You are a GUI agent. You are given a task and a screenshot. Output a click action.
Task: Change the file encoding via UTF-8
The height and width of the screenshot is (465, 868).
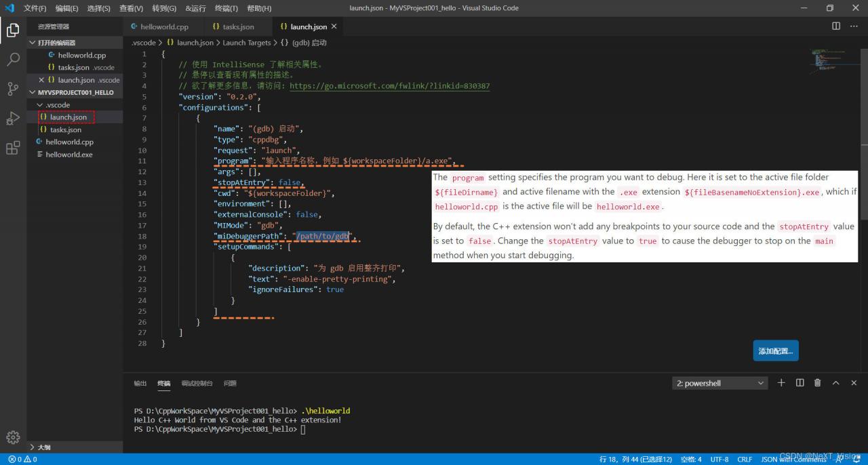pos(719,460)
